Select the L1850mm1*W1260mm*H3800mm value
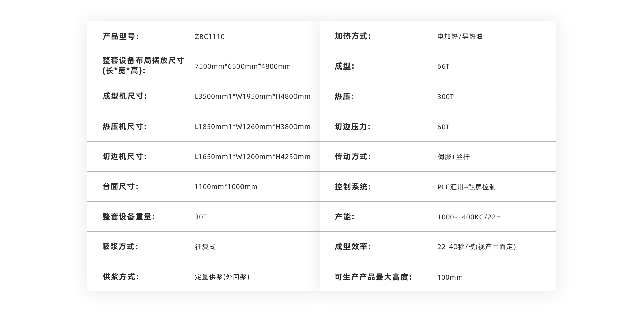This screenshot has width=644, height=321. 253,127
